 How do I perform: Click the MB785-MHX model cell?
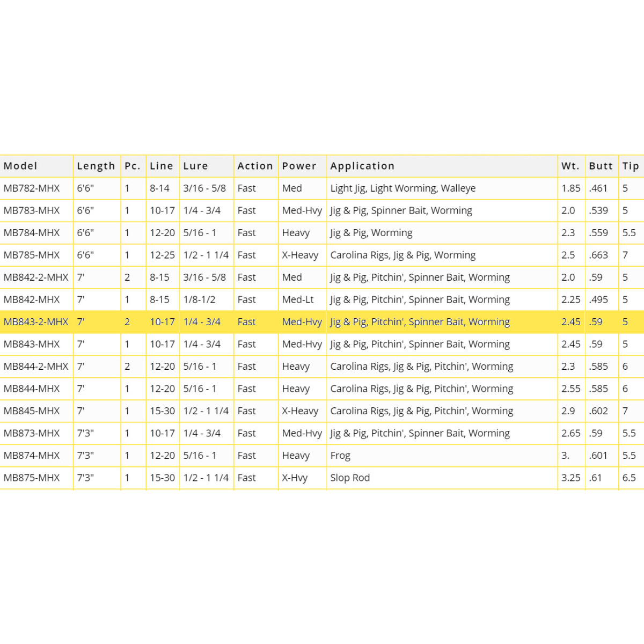pos(32,255)
